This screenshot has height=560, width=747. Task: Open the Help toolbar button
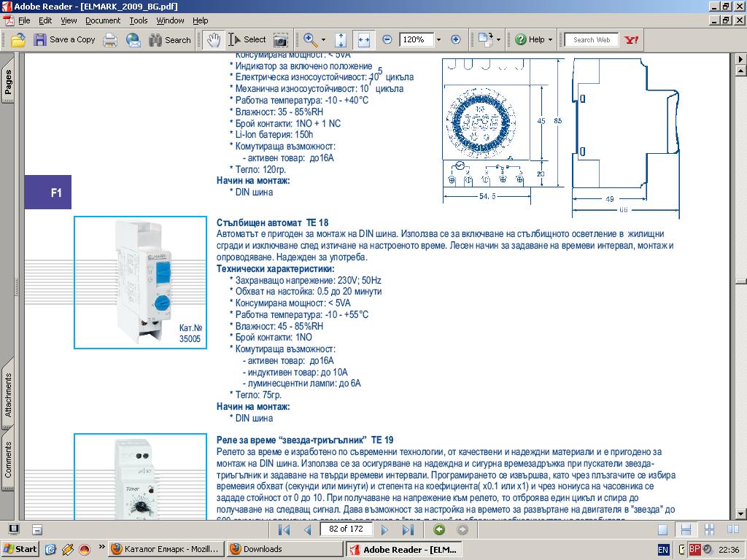click(x=530, y=40)
